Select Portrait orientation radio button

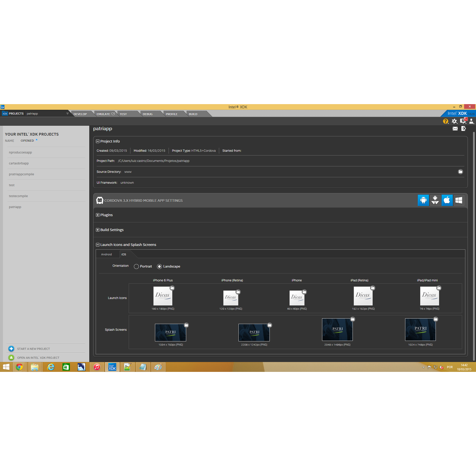(x=136, y=267)
